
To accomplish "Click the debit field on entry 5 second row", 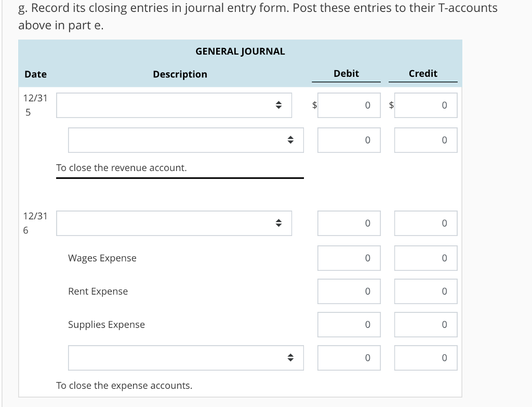I will pos(349,140).
